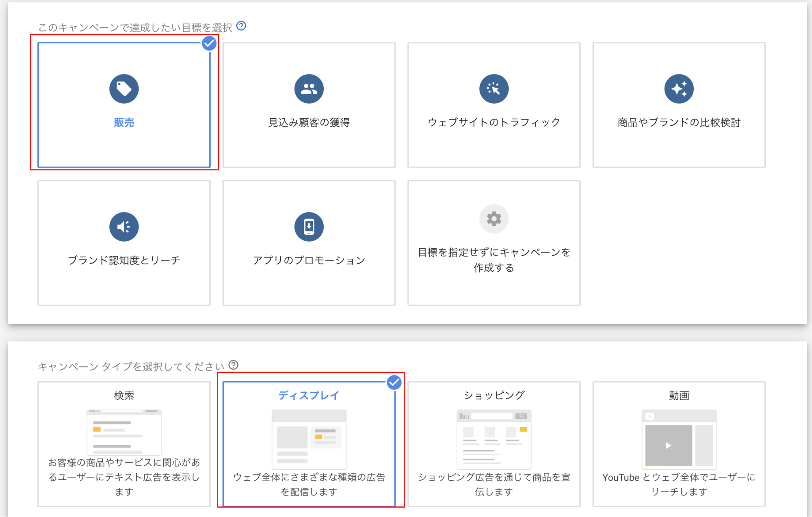Click the speaker icon on ブランド認知度とリーチ
The width and height of the screenshot is (812, 517).
124,227
